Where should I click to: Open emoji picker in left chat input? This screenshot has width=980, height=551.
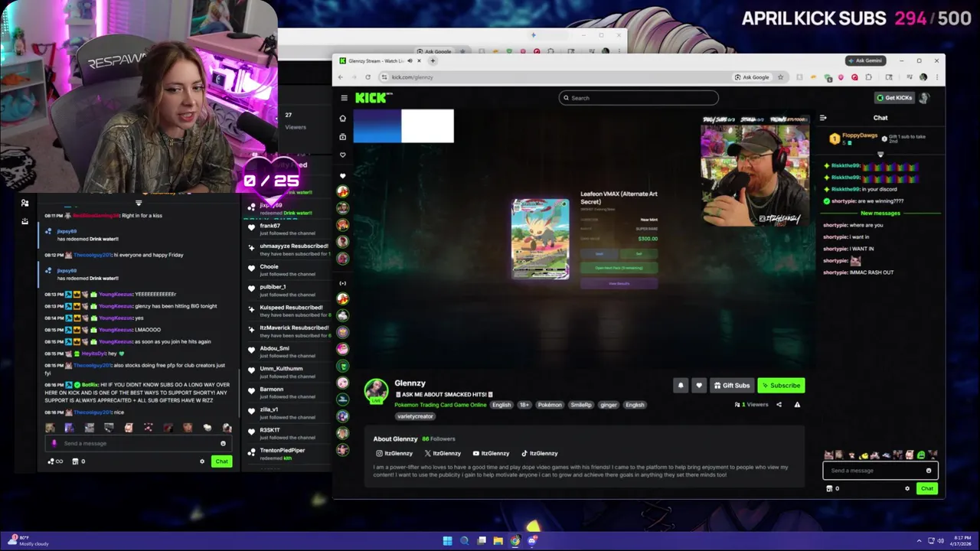pos(223,443)
